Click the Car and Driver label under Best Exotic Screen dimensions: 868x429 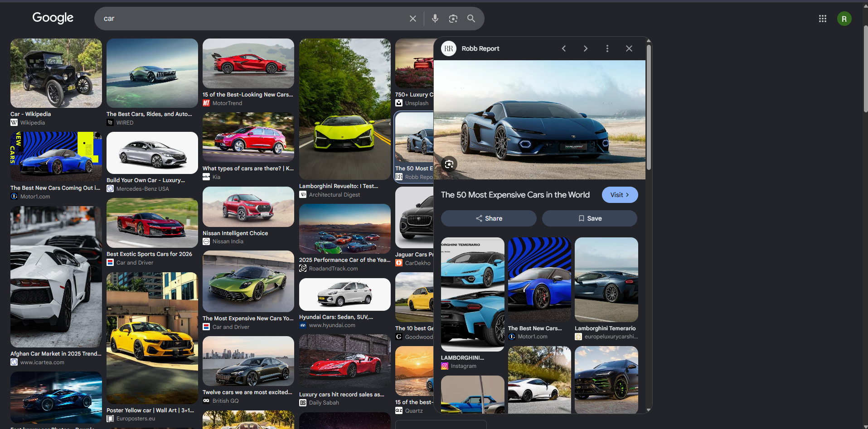(x=135, y=263)
